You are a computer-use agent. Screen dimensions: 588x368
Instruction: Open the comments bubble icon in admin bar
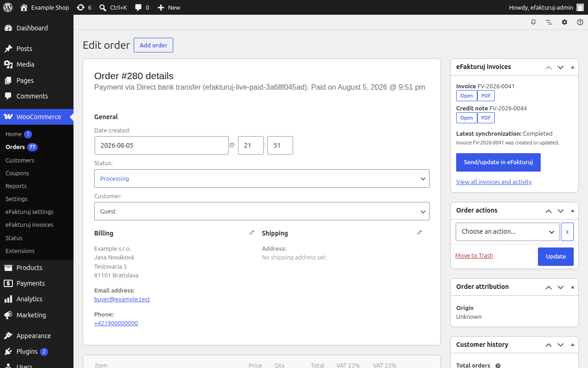pyautogui.click(x=138, y=7)
